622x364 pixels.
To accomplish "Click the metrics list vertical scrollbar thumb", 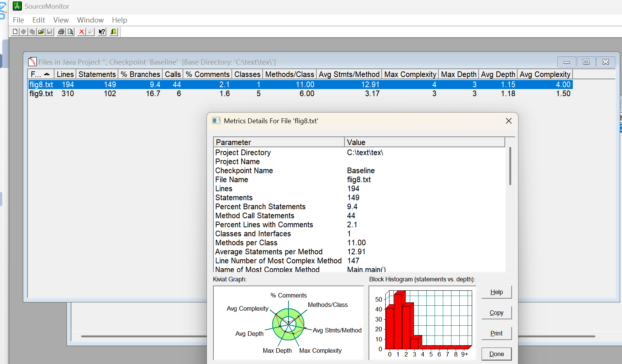I will [510, 166].
